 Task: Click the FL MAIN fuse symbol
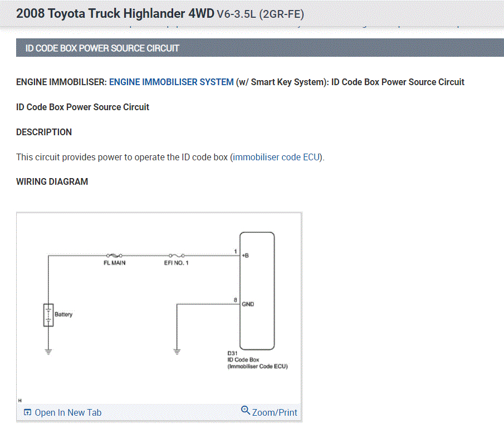point(114,255)
